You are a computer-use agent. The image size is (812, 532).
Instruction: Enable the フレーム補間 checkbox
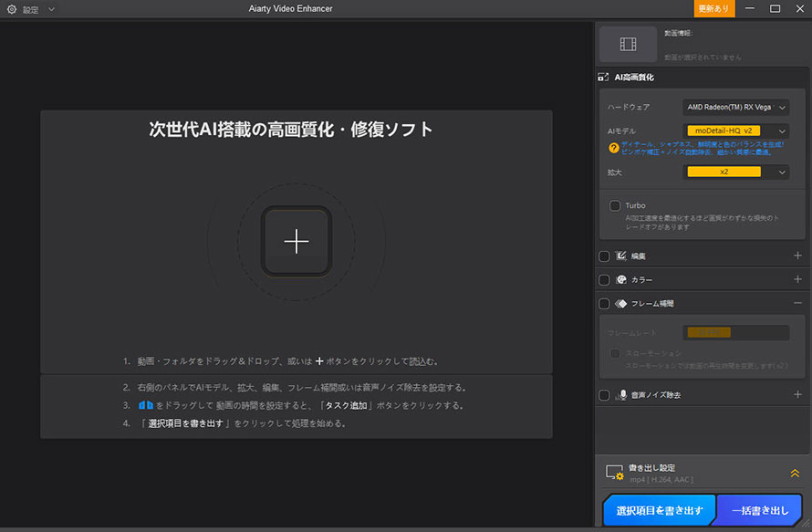tap(604, 304)
